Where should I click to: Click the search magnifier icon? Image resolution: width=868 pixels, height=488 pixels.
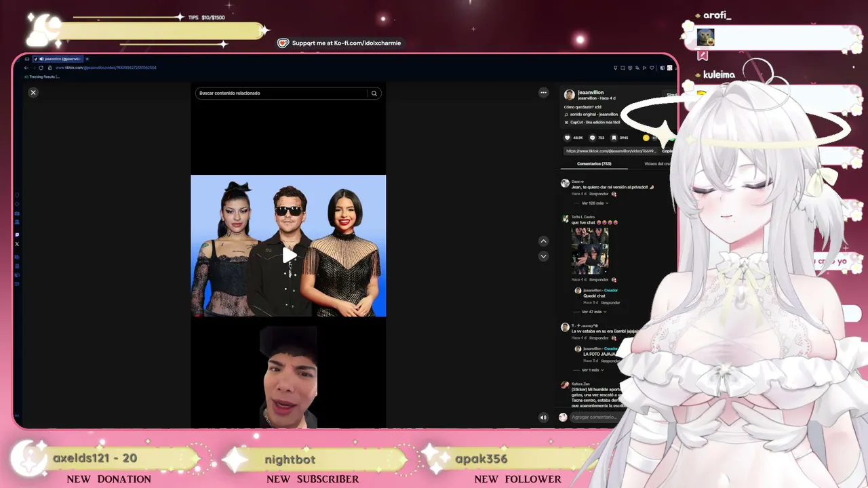click(374, 93)
